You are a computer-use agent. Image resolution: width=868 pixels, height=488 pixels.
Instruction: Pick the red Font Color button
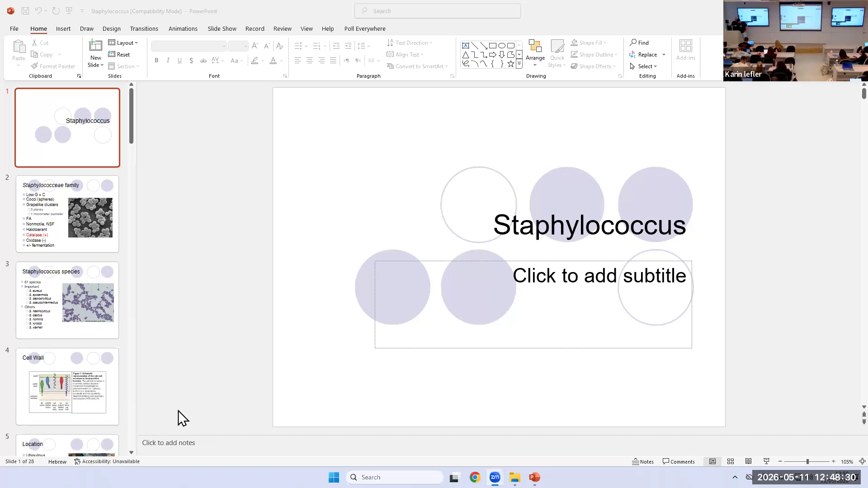click(273, 61)
